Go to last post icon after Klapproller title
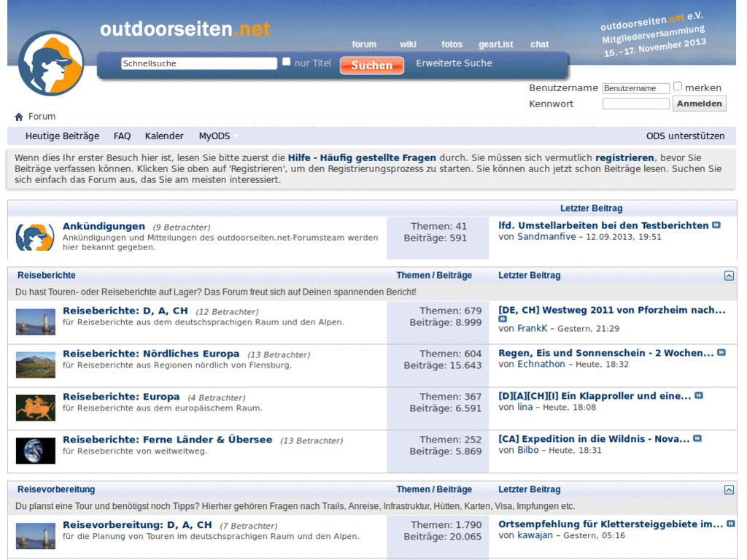747x560 pixels. [699, 396]
